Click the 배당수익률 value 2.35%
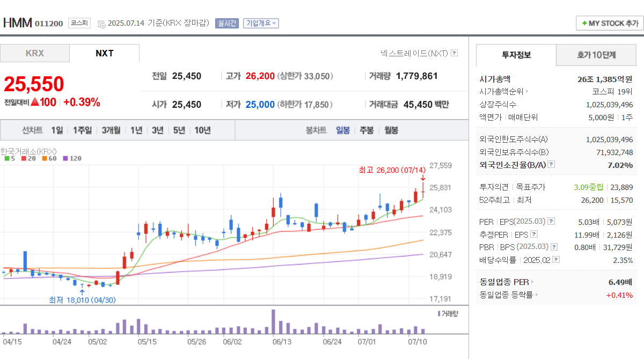644x359 pixels. point(623,260)
